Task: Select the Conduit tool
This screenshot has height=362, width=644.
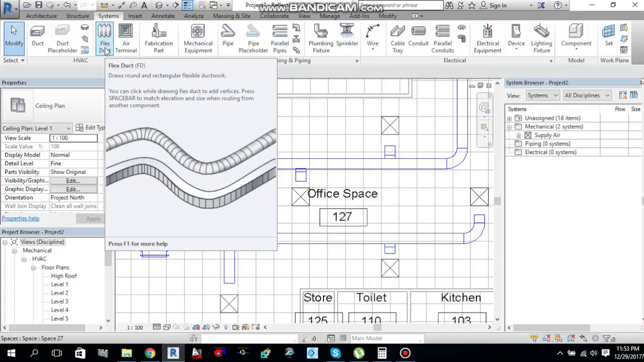Action: point(418,36)
